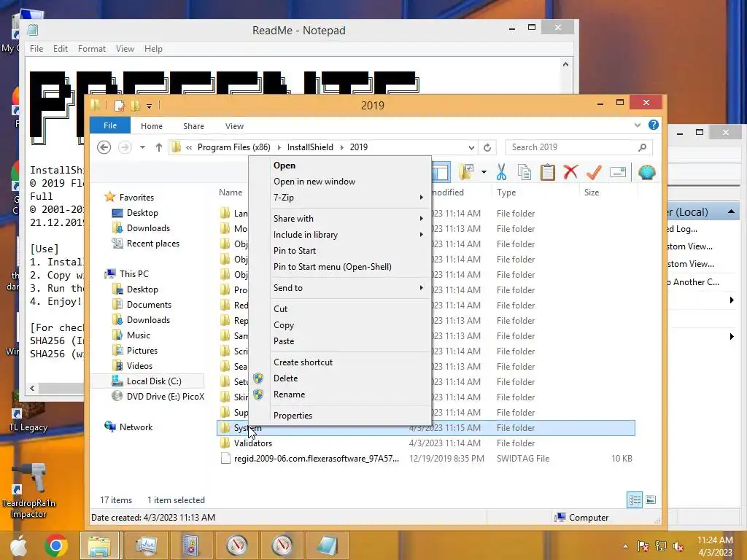Click the Cut scissors toolbar icon
This screenshot has width=747, height=560.
click(x=501, y=172)
